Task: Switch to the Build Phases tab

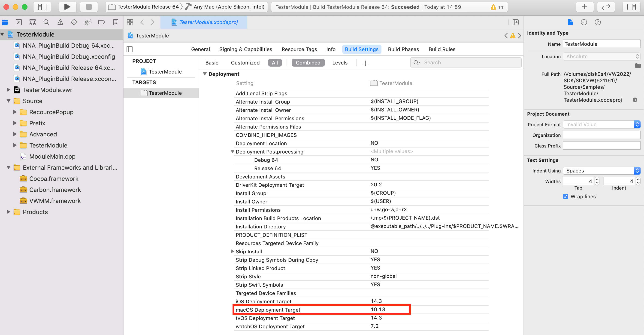Action: (x=403, y=49)
